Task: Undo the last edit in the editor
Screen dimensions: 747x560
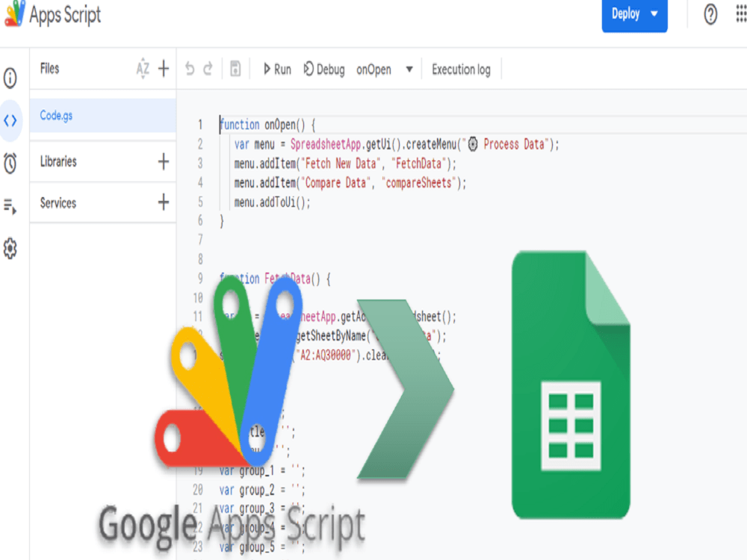Action: click(191, 69)
